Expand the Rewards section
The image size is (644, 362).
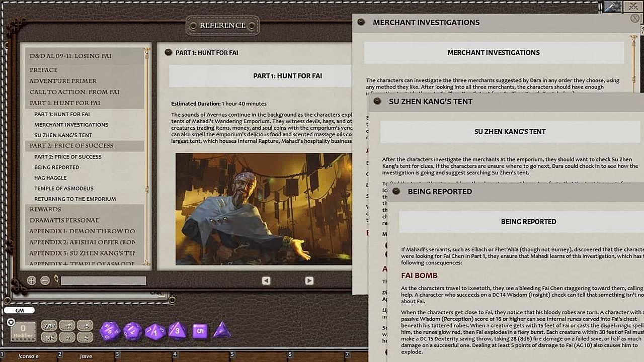point(85,209)
